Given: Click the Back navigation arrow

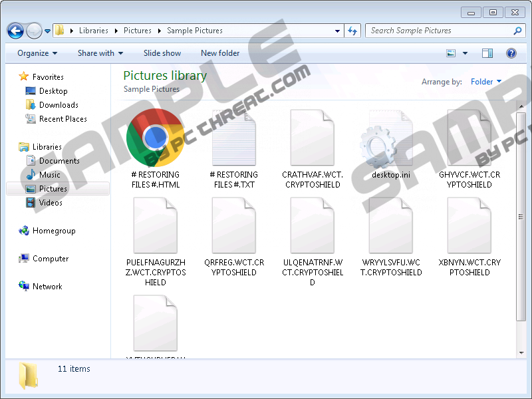Looking at the screenshot, I should pyautogui.click(x=15, y=31).
